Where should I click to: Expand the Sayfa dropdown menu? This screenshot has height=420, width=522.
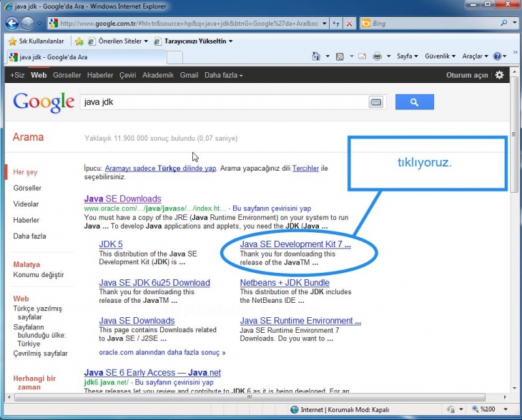click(407, 56)
